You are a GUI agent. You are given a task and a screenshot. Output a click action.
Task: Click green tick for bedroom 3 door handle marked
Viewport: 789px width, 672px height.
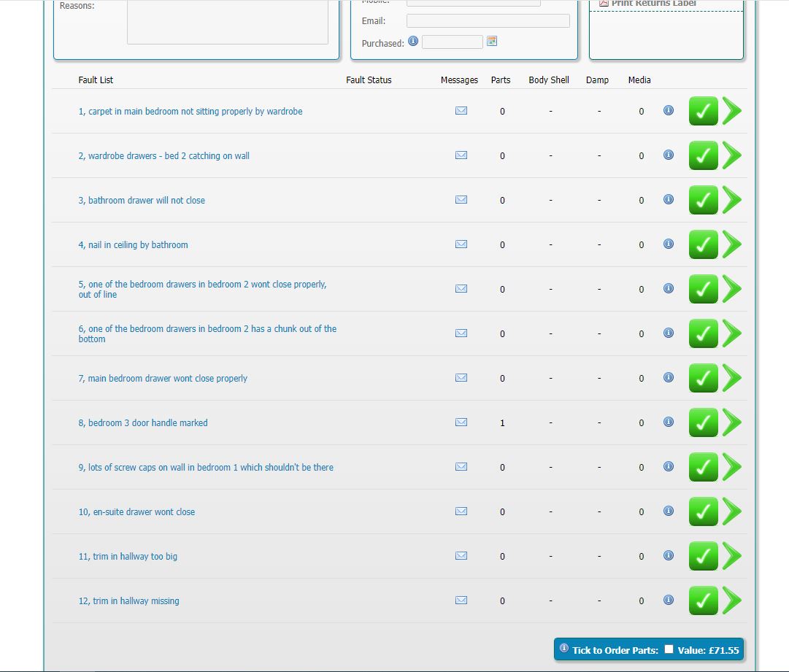coord(703,422)
